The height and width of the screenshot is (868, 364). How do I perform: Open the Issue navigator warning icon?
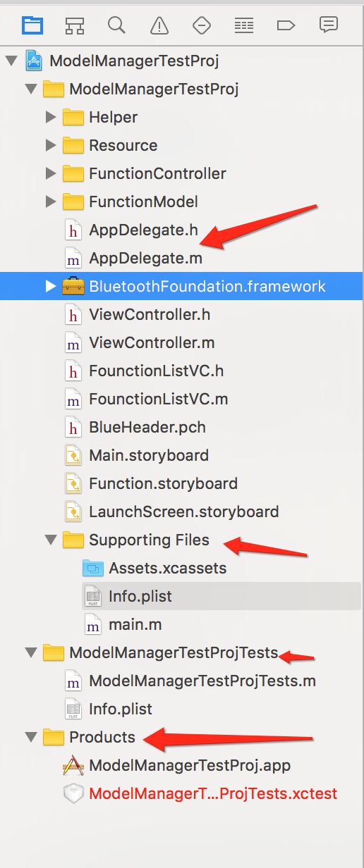(159, 25)
